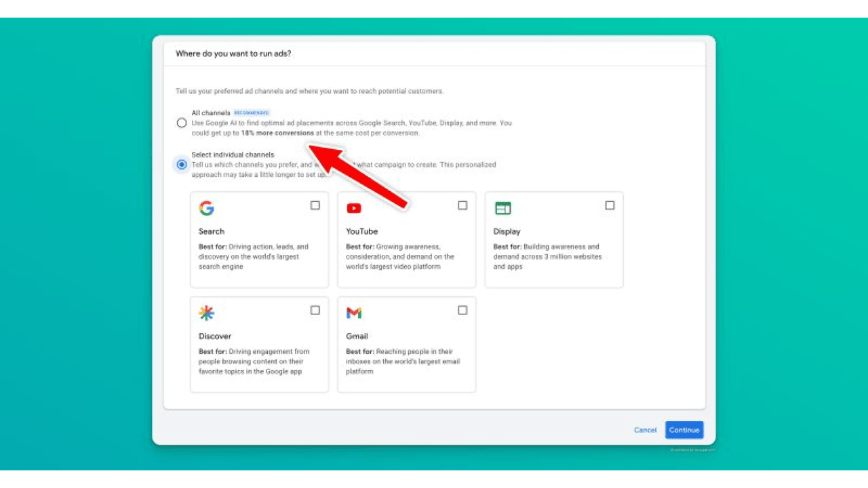Click the Gmail envelope logo icon
Image resolution: width=868 pixels, height=488 pixels.
point(354,312)
